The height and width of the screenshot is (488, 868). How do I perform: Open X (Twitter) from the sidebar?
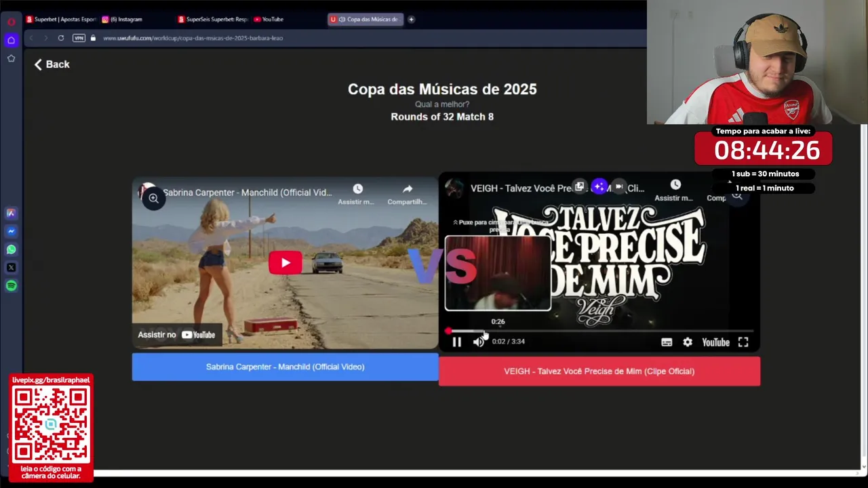11,268
